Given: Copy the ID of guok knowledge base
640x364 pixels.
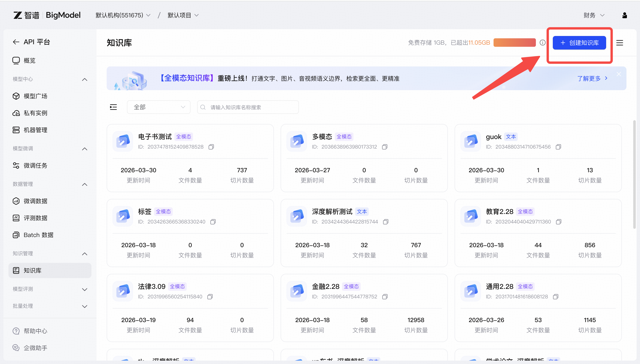Looking at the screenshot, I should coord(558,147).
